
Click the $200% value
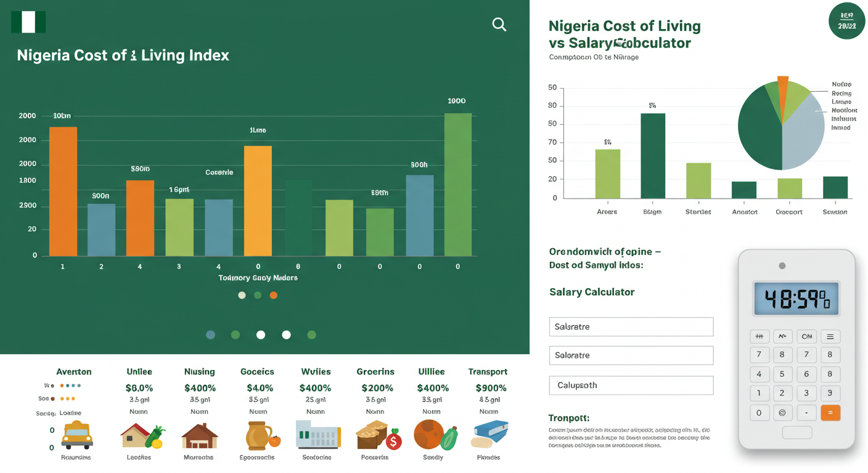pyautogui.click(x=377, y=388)
